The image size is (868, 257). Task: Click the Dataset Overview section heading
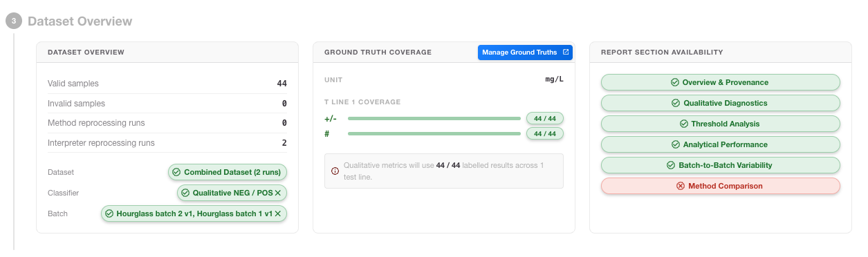(x=80, y=21)
